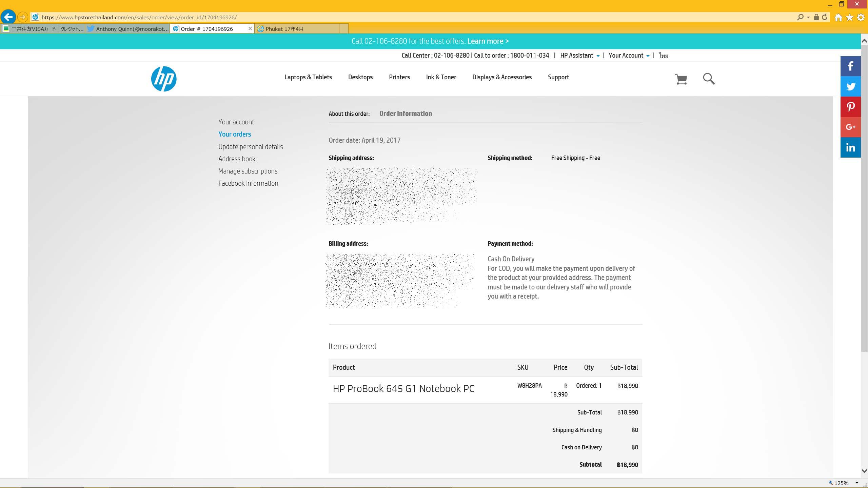868x488 pixels.
Task: Switch to the Anthony Quinn Twitter tab
Action: 127,29
